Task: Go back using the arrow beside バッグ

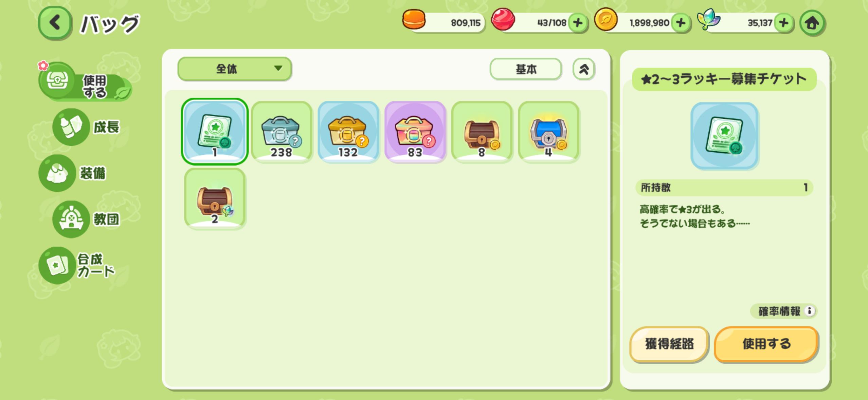Action: pyautogui.click(x=55, y=23)
